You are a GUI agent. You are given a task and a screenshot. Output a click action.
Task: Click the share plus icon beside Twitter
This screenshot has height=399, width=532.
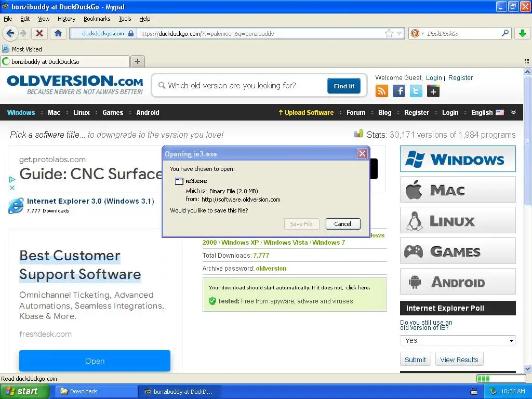tap(433, 91)
